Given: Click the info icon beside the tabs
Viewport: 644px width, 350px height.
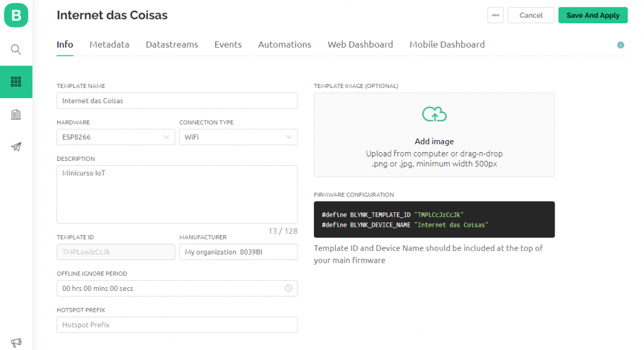Looking at the screenshot, I should click(x=621, y=45).
